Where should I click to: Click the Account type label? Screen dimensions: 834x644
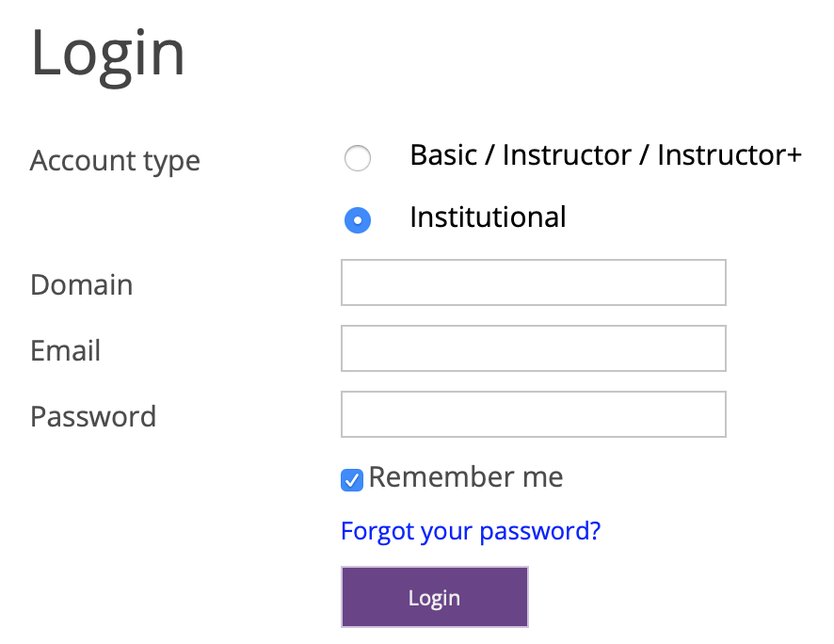click(x=115, y=161)
